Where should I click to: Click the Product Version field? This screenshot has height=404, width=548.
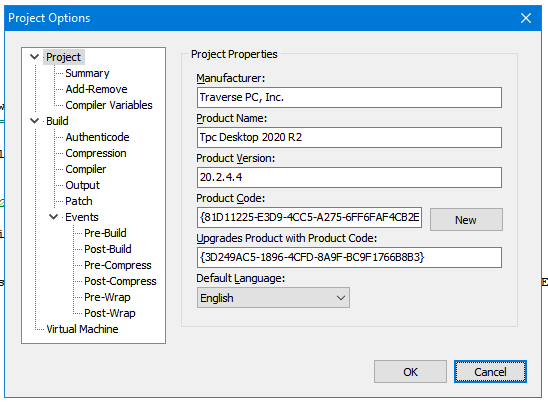(x=349, y=178)
